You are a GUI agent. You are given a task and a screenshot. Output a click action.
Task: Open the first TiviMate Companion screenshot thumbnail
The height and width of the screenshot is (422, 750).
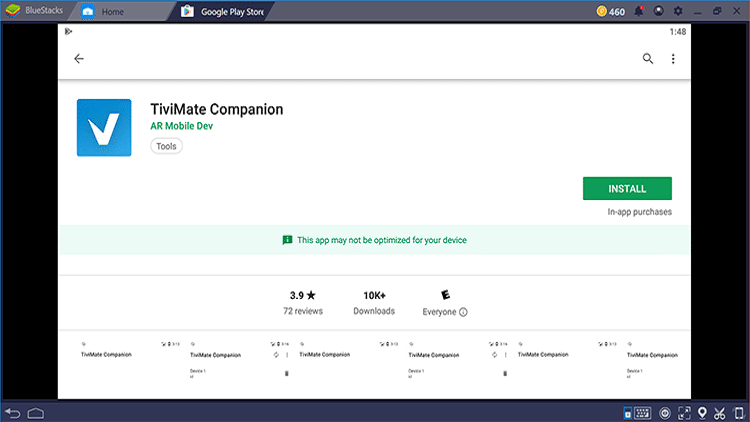(x=131, y=368)
